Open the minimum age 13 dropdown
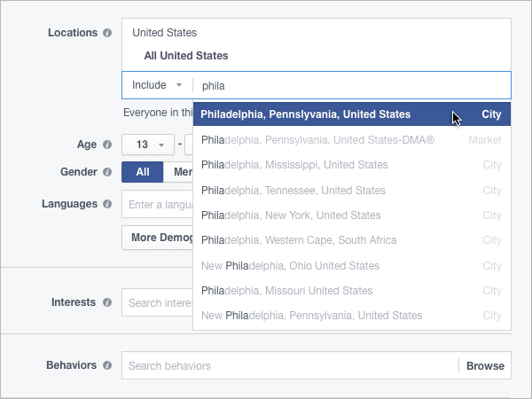The height and width of the screenshot is (399, 532). [x=148, y=145]
